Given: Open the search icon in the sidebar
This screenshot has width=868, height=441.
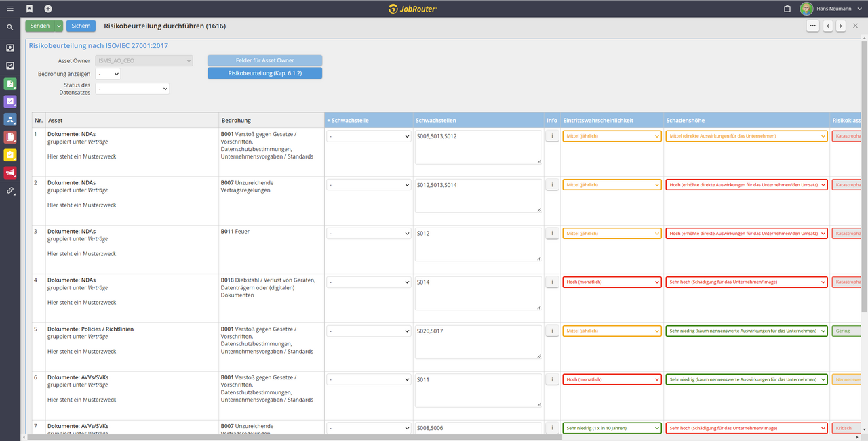Looking at the screenshot, I should 10,28.
